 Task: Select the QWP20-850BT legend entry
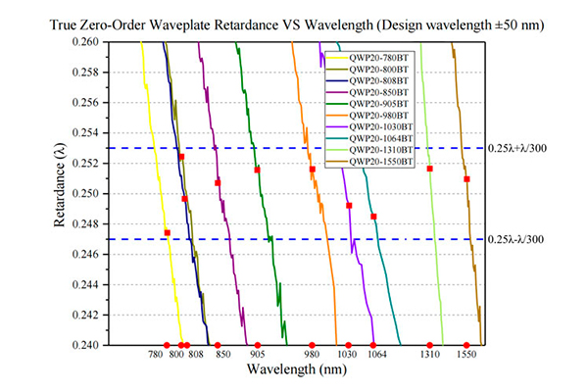tap(369, 92)
